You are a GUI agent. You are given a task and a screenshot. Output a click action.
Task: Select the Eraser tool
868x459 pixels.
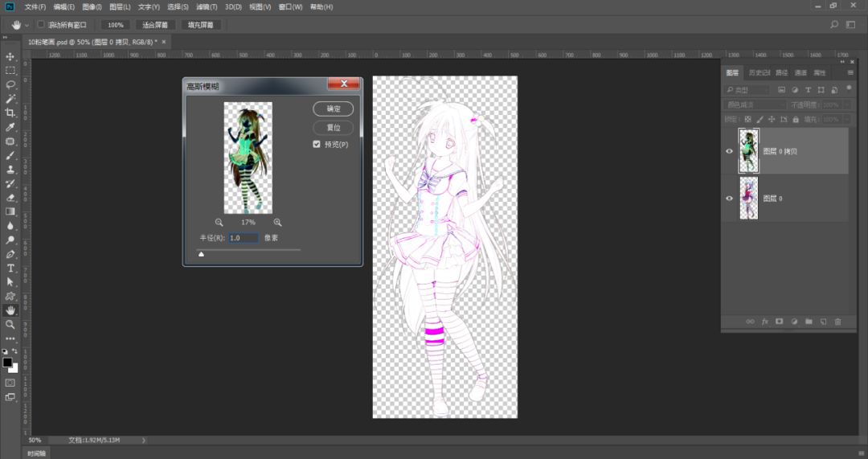click(x=10, y=197)
